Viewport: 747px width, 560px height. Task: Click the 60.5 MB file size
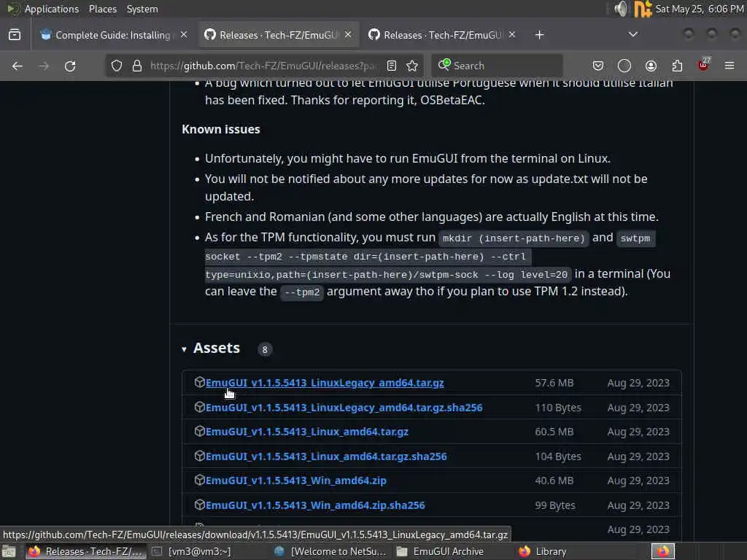click(554, 432)
